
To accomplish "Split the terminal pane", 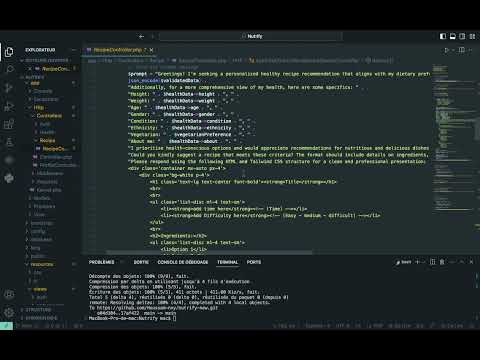I will coord(432,262).
